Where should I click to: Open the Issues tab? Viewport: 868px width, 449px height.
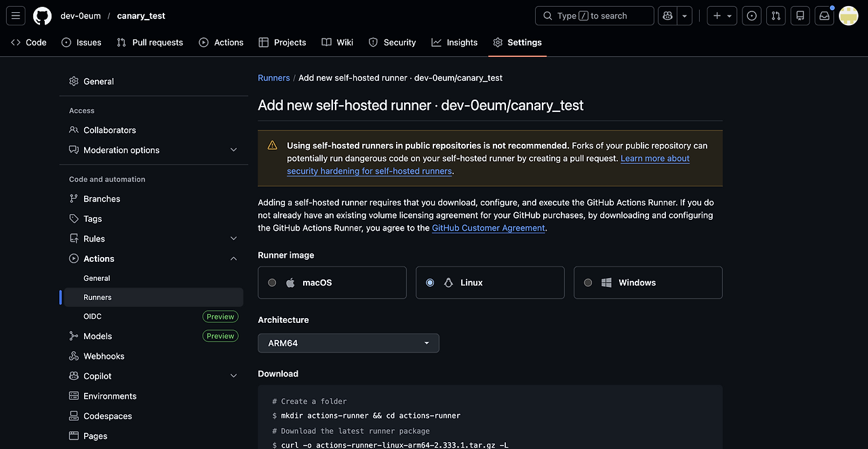81,42
